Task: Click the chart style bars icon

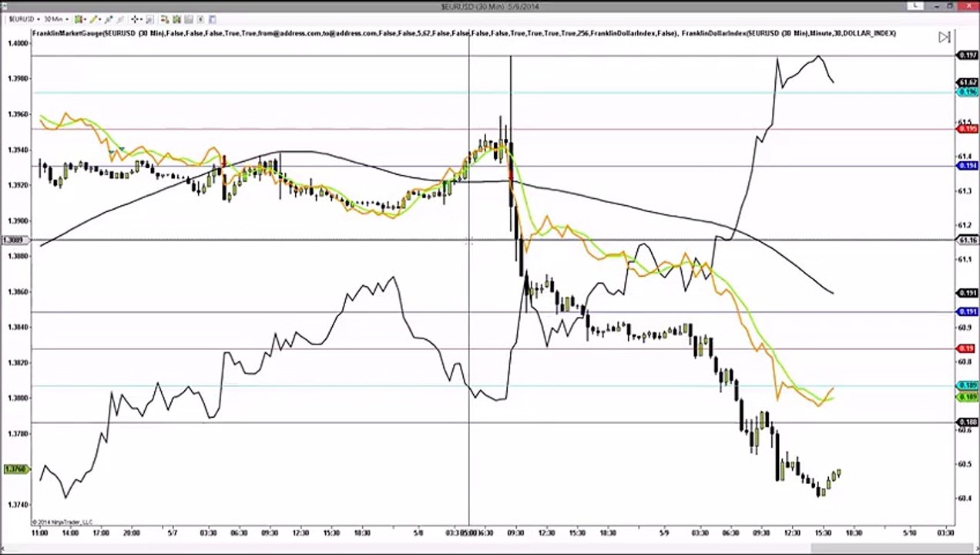Action: 78,19
